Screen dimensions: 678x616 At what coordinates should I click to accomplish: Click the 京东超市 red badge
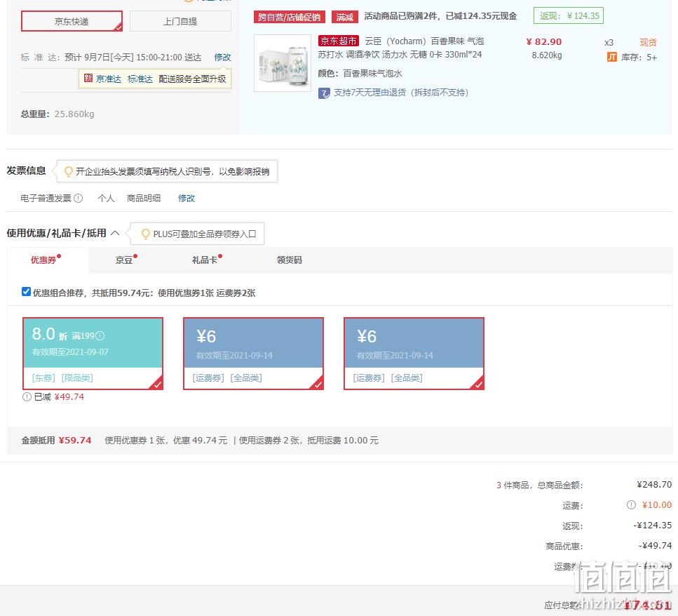(339, 41)
